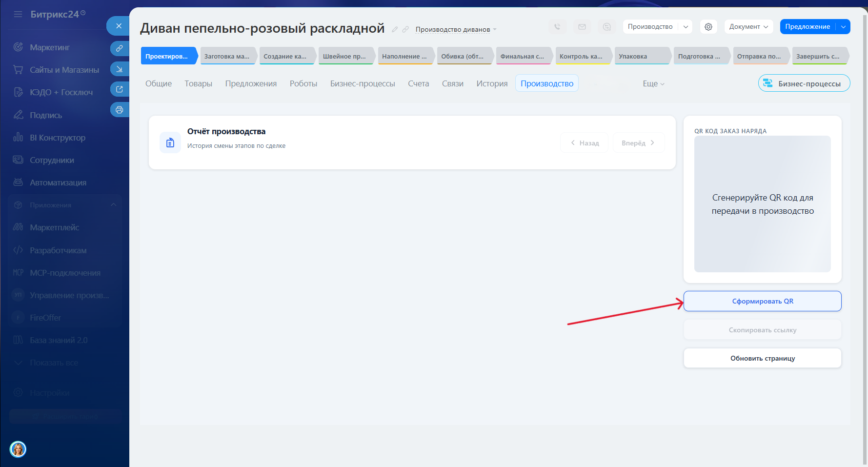Image resolution: width=868 pixels, height=467 pixels.
Task: Click the Назад report button
Action: pos(585,142)
